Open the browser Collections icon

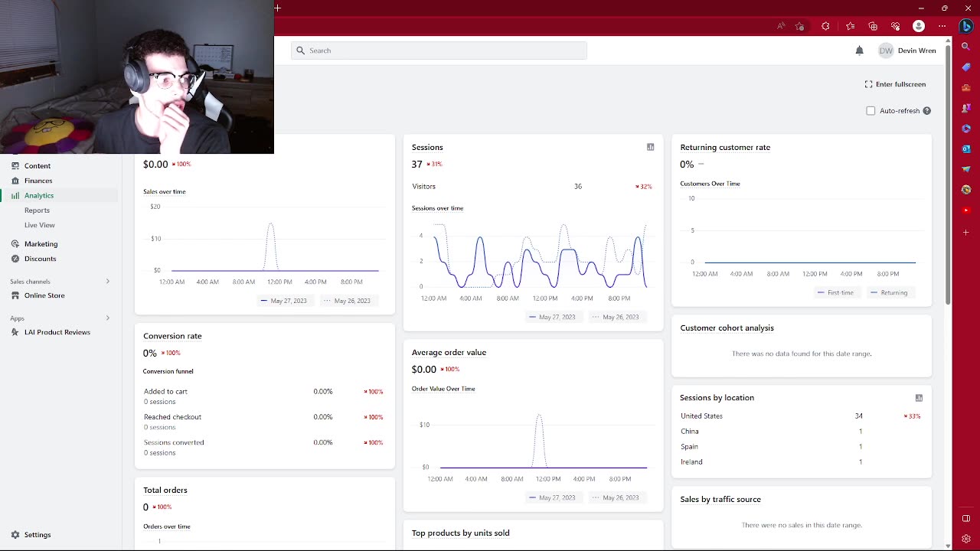873,26
